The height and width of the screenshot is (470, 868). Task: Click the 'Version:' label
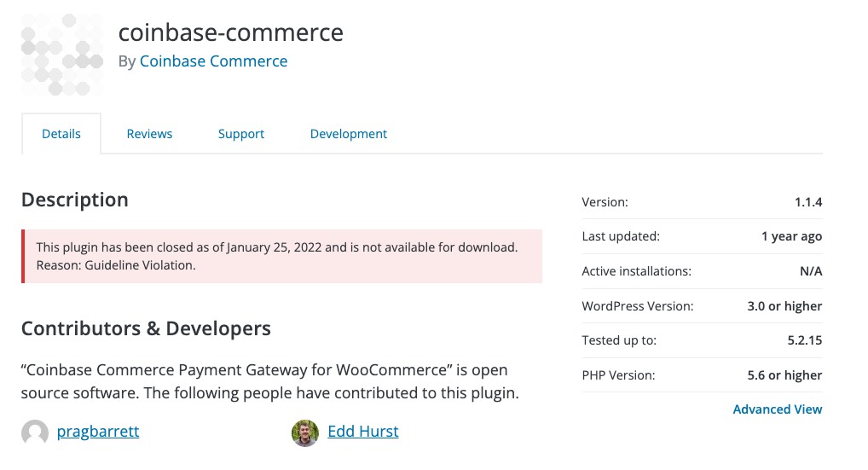pos(605,202)
